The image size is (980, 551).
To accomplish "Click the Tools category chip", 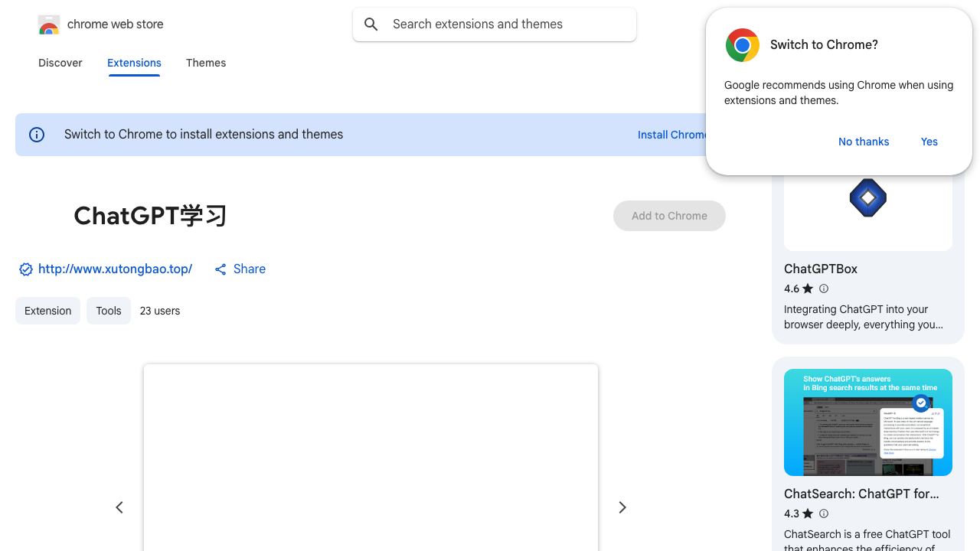I will pos(109,311).
